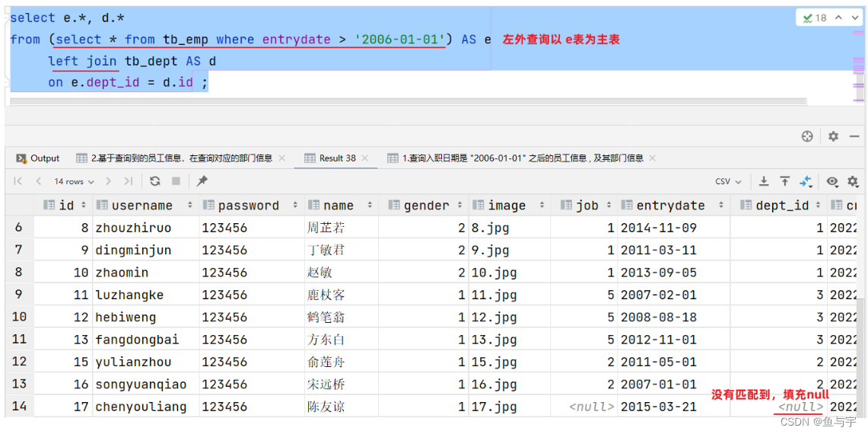Click the Output tab icon
The width and height of the screenshot is (868, 434).
(21, 158)
